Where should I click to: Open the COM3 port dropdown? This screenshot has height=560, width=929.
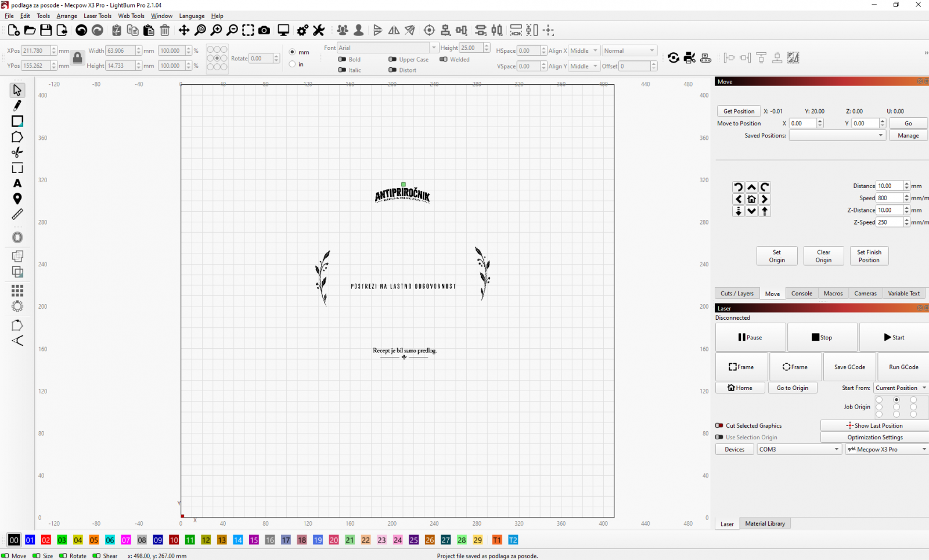coord(800,449)
